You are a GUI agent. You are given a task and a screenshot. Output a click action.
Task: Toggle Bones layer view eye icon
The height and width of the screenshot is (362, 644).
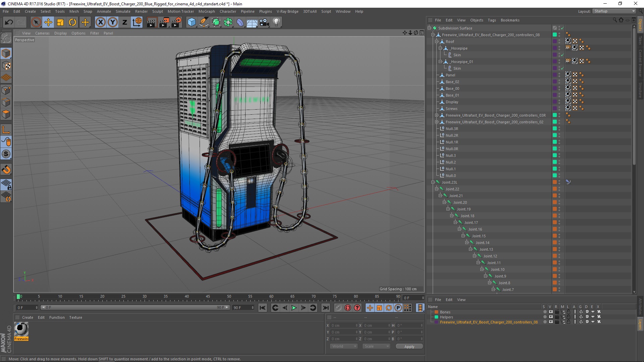click(551, 312)
